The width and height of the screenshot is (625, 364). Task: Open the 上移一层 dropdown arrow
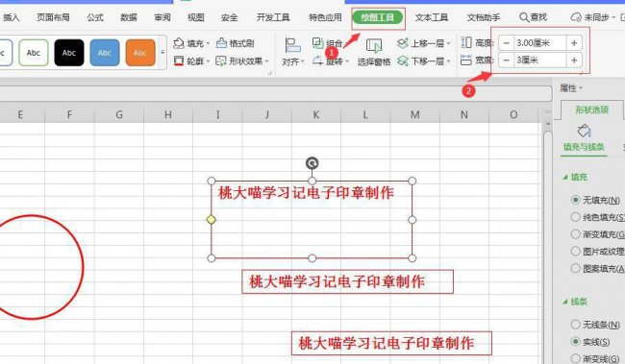tap(448, 43)
